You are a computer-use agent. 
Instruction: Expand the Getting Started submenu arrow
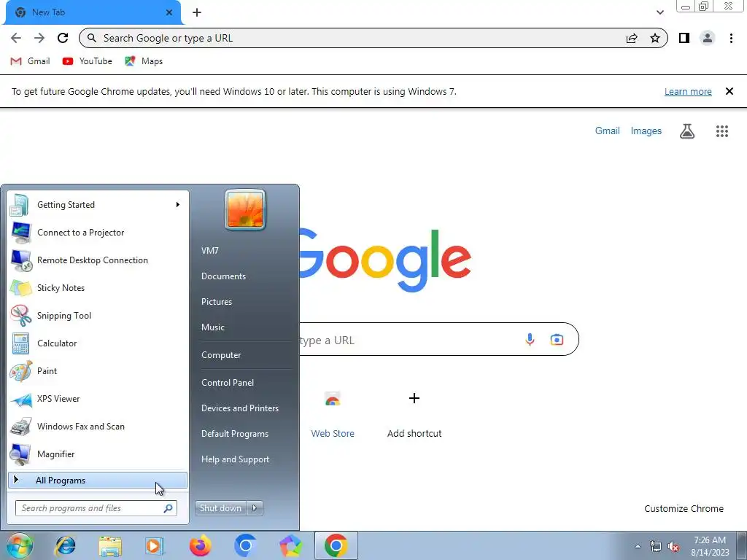pyautogui.click(x=178, y=205)
